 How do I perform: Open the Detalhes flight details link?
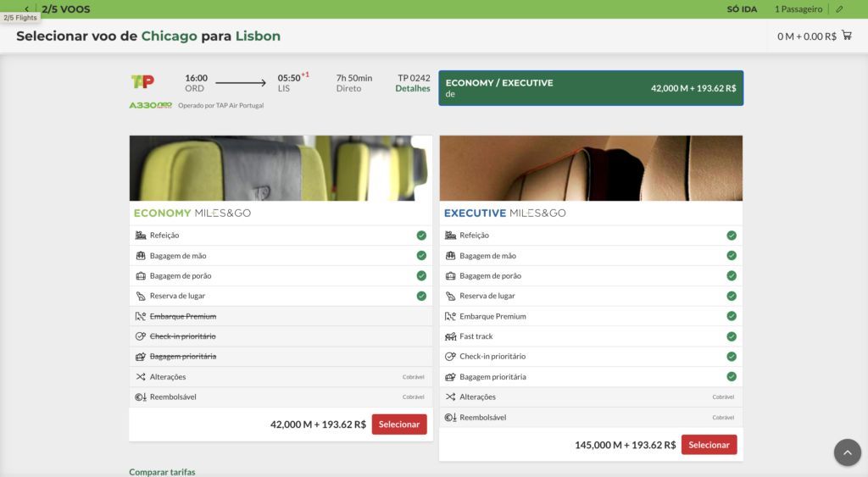coord(413,89)
